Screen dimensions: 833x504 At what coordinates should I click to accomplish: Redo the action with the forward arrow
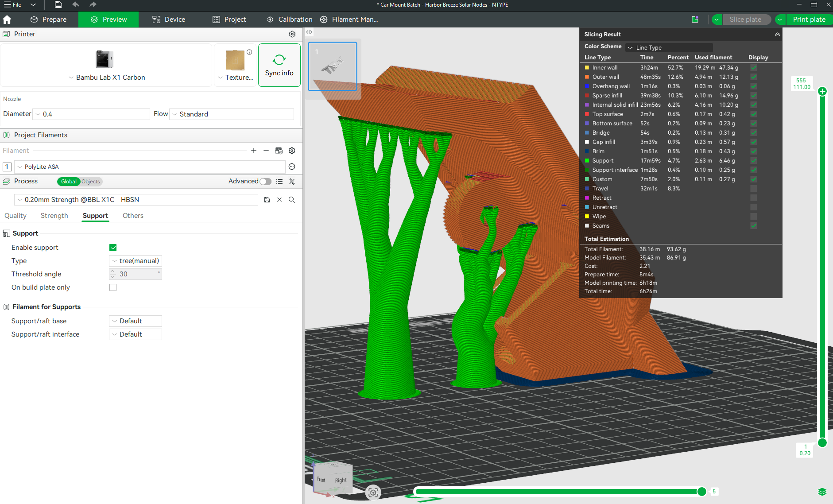[93, 4]
